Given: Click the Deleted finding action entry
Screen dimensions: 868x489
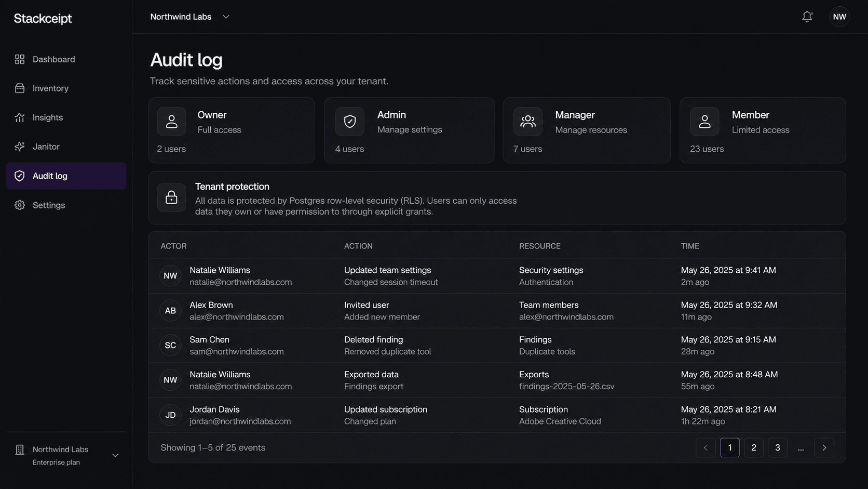Looking at the screenshot, I should [373, 339].
